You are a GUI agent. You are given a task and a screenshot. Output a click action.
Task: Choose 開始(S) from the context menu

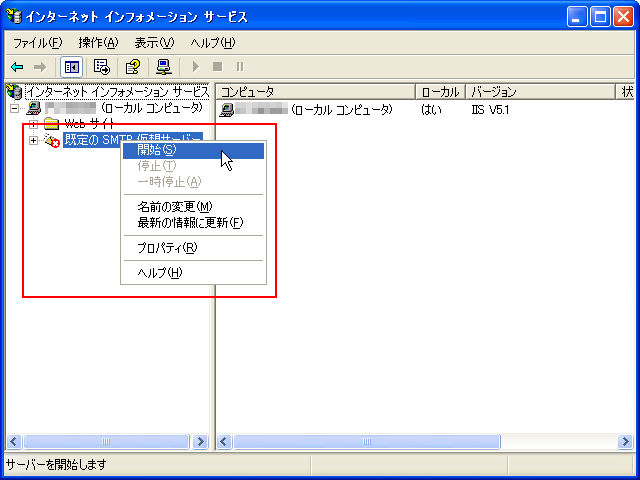[x=157, y=150]
